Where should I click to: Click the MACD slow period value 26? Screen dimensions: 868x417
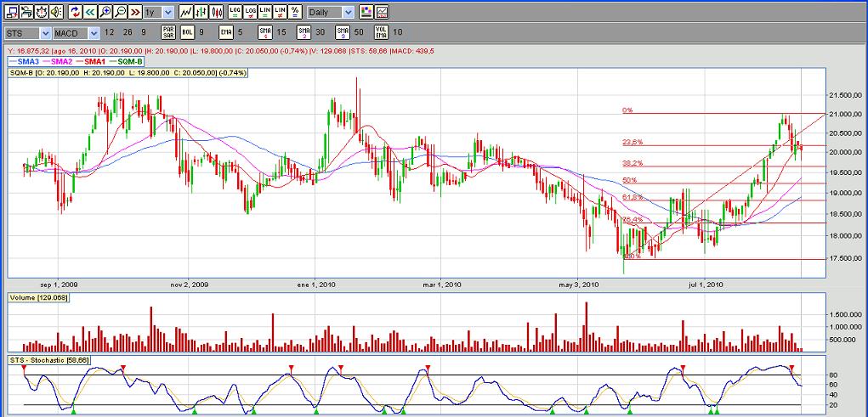tap(128, 32)
